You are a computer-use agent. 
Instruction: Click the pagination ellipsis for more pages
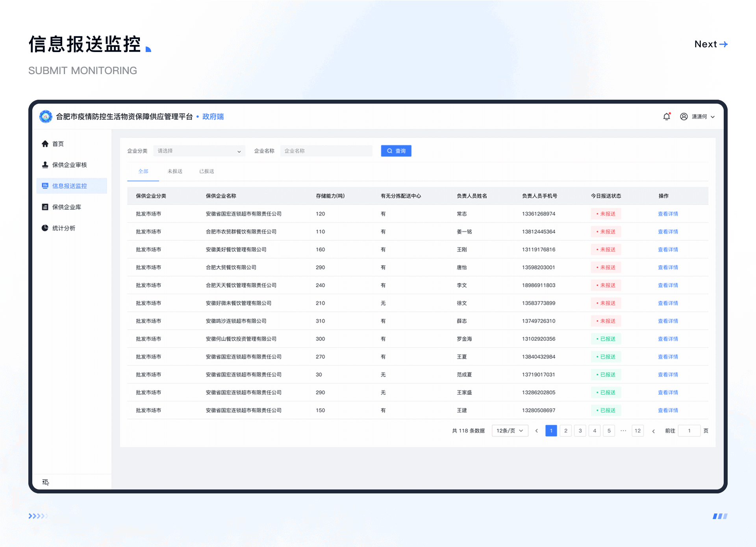[x=623, y=431]
